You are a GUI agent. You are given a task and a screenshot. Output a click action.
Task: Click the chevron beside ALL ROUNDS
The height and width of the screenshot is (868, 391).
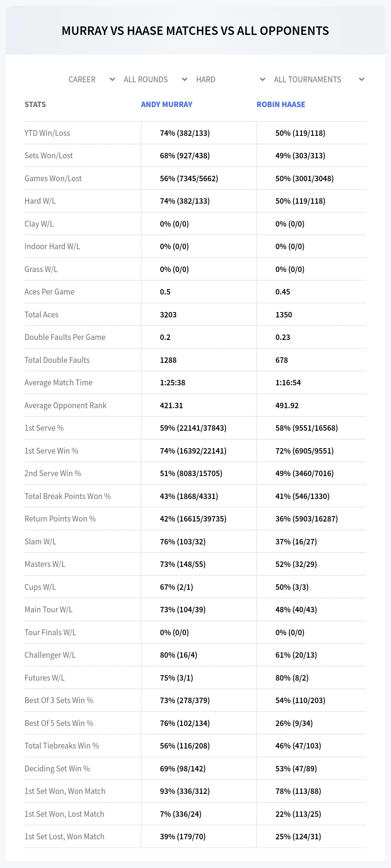pyautogui.click(x=184, y=80)
